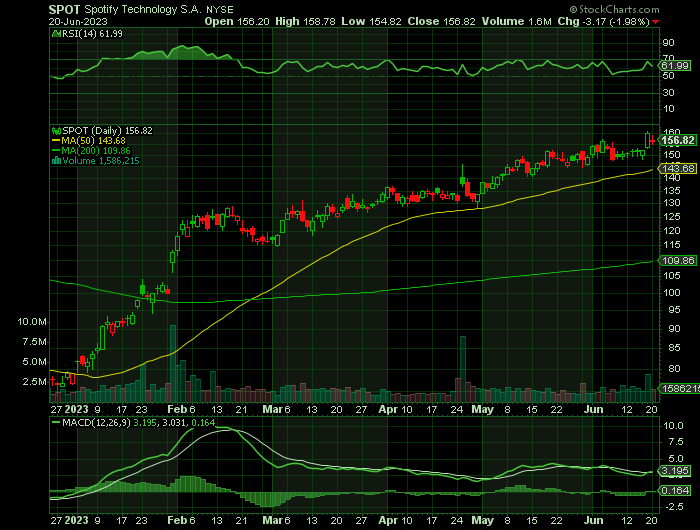Click the tall early-February volume spike bar
Screen dimensions: 700x530
[173, 363]
